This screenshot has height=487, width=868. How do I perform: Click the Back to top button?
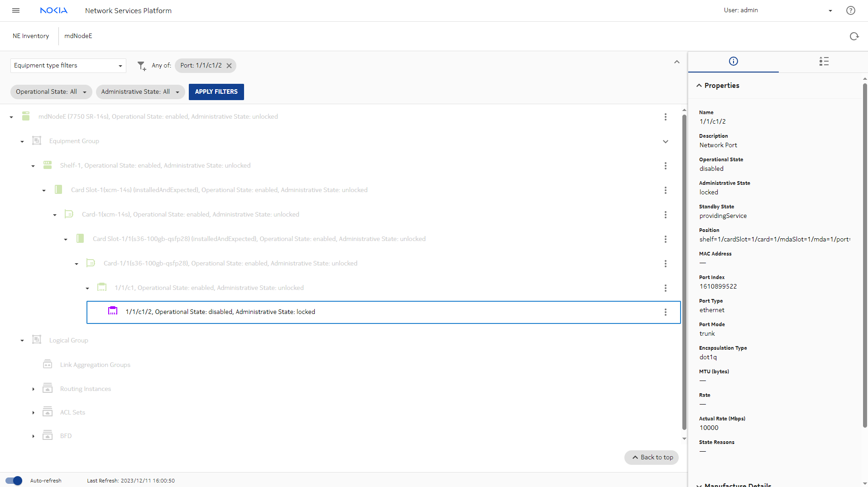tap(651, 458)
